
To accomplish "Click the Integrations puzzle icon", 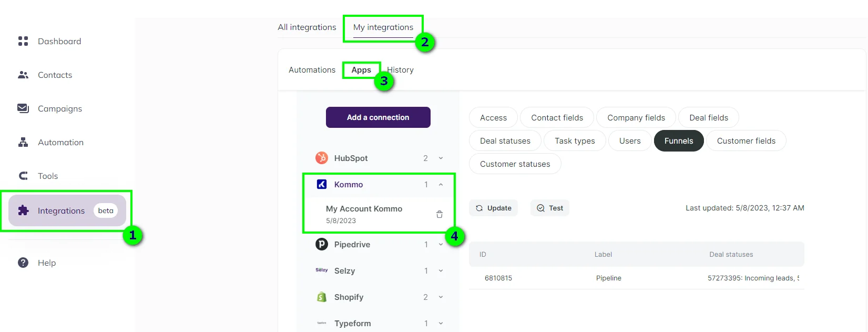I will 23,210.
